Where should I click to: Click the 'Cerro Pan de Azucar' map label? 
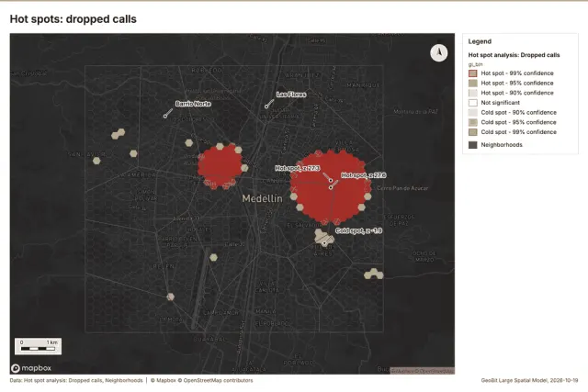(402, 188)
